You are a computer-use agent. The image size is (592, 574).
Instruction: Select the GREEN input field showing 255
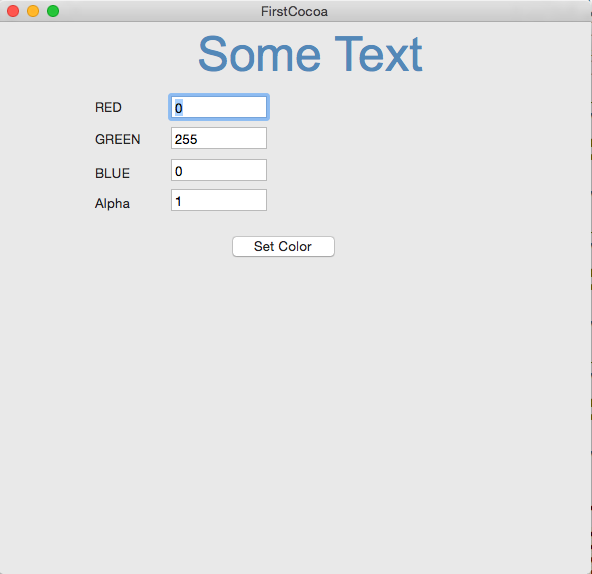pos(219,138)
